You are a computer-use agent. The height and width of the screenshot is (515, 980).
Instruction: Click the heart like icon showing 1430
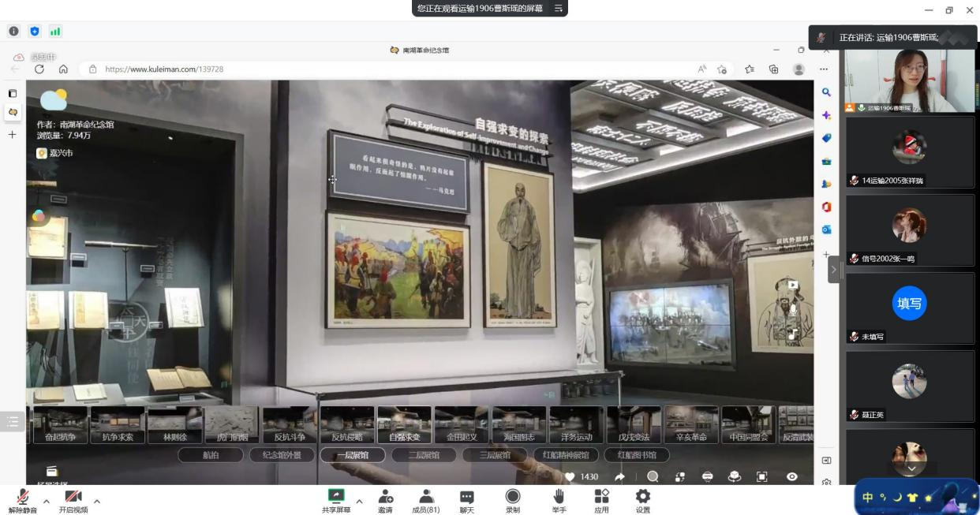[570, 476]
